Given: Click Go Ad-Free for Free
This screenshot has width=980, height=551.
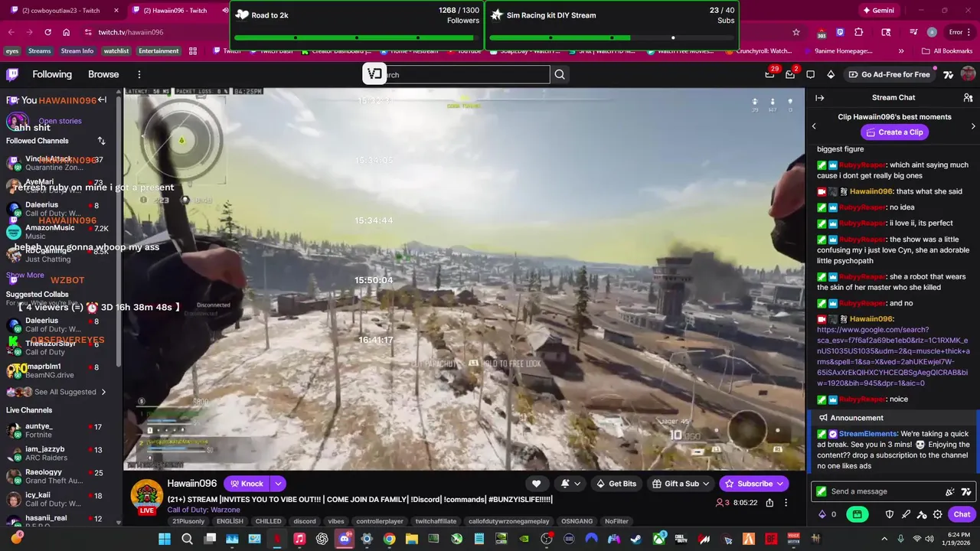Looking at the screenshot, I should 890,74.
